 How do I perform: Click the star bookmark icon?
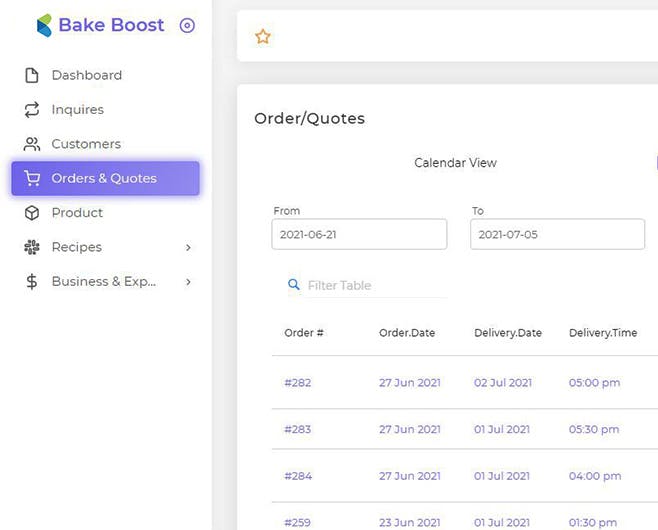pos(263,37)
